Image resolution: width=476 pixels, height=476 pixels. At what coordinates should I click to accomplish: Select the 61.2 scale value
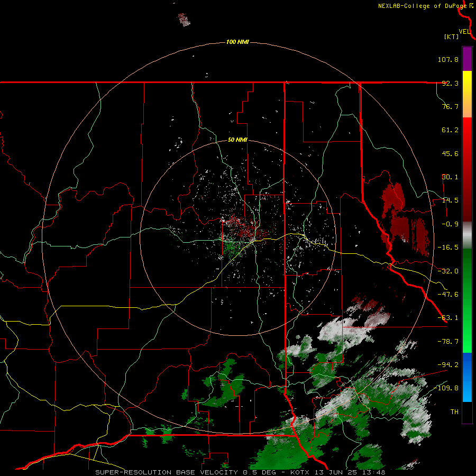[450, 130]
